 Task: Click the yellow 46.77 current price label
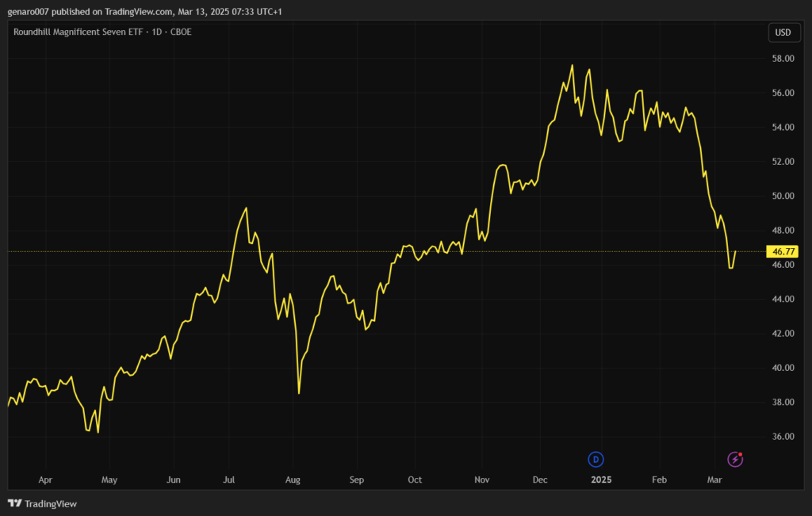782,251
